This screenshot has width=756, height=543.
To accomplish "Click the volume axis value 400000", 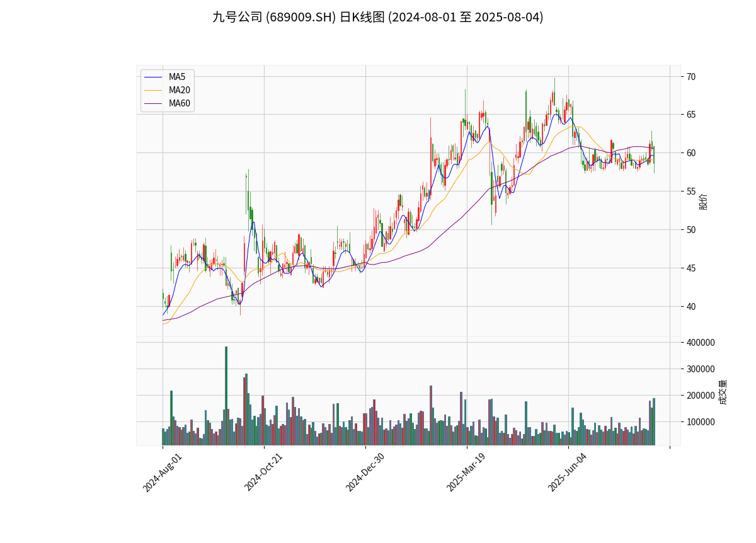I will tap(701, 343).
